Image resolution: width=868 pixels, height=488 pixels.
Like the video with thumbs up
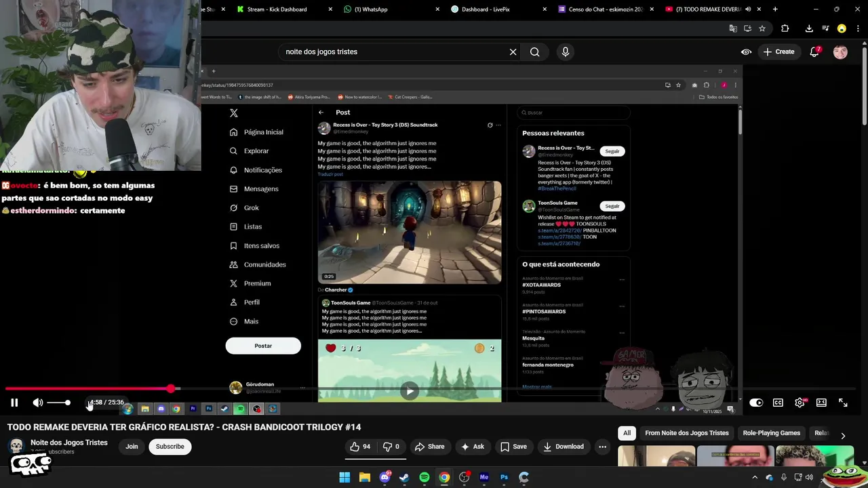pyautogui.click(x=360, y=447)
